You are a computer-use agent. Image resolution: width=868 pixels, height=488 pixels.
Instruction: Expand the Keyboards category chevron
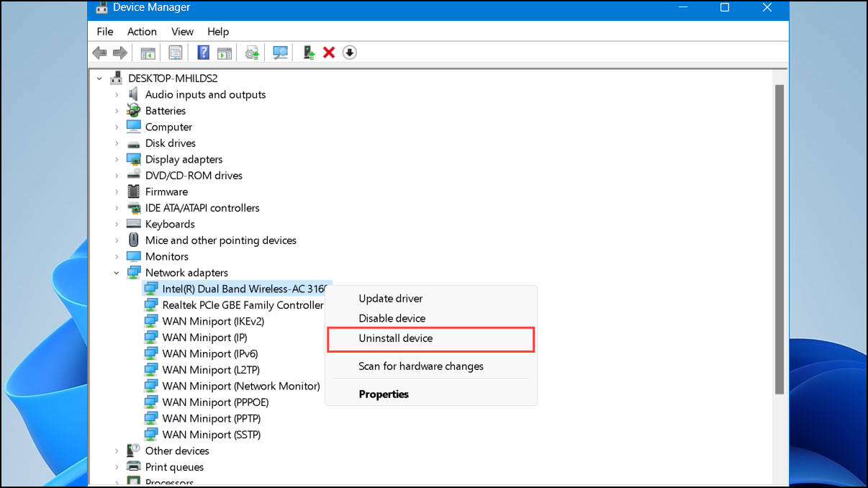tap(117, 224)
